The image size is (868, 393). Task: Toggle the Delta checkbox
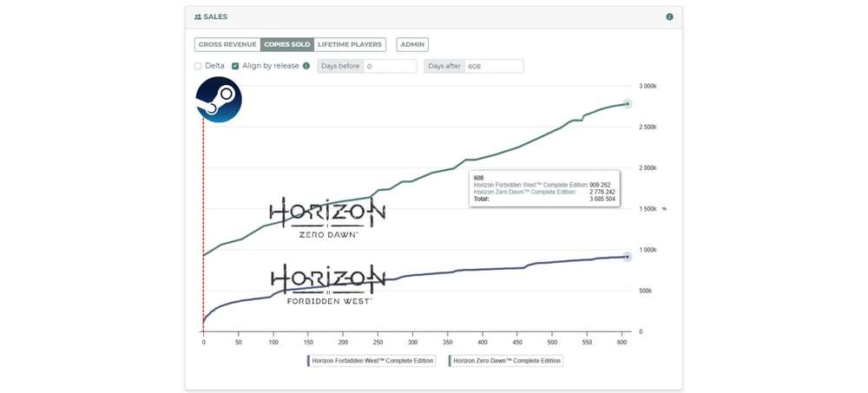198,66
